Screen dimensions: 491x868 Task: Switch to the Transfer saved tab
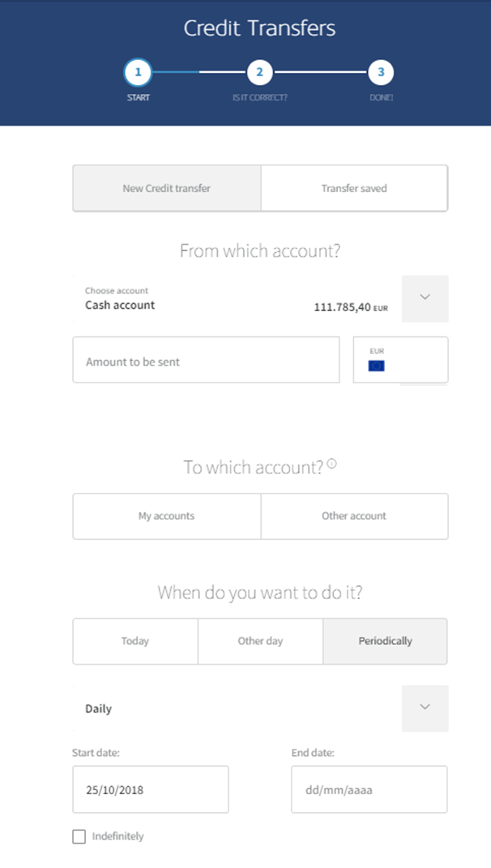point(354,188)
